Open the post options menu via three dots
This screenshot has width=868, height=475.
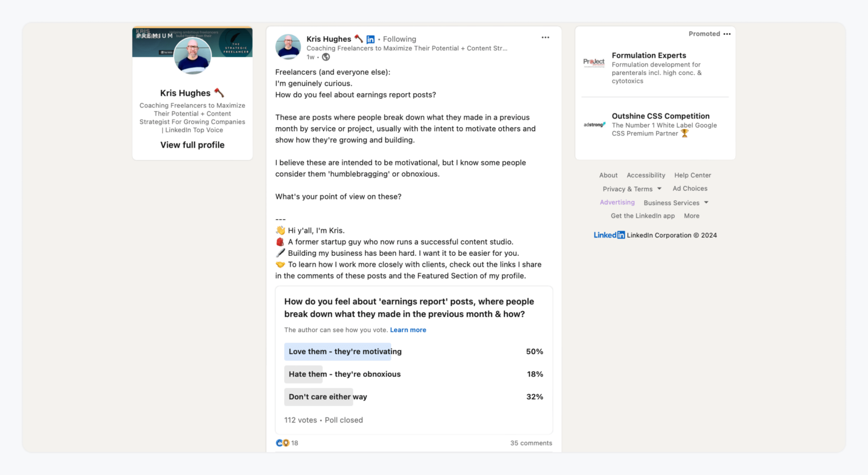545,37
